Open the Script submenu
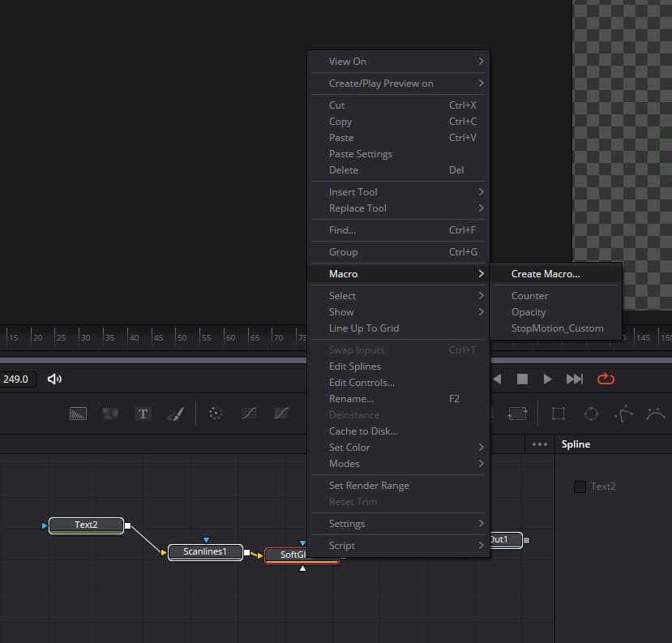 399,545
